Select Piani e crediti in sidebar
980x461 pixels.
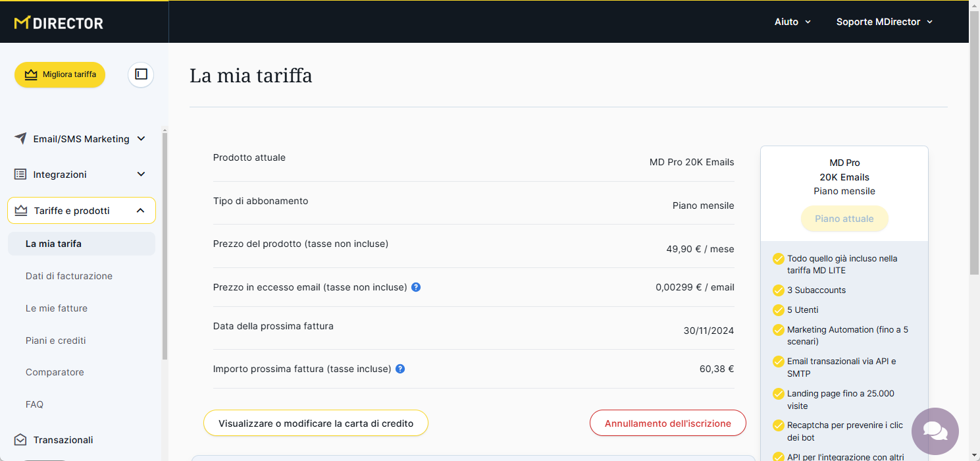(56, 340)
